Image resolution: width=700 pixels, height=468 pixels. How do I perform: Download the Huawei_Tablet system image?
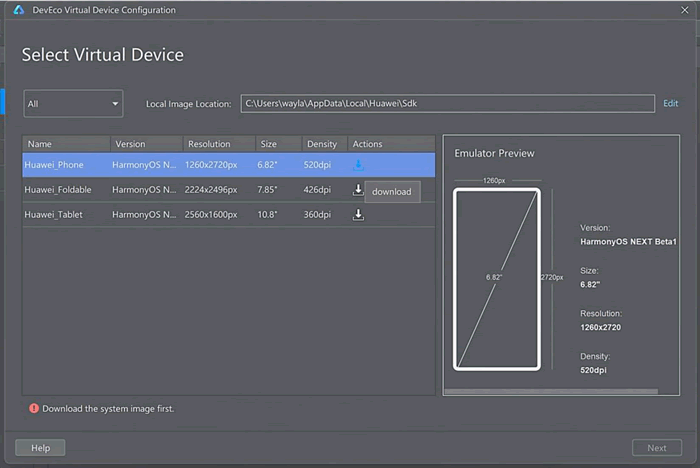[358, 215]
